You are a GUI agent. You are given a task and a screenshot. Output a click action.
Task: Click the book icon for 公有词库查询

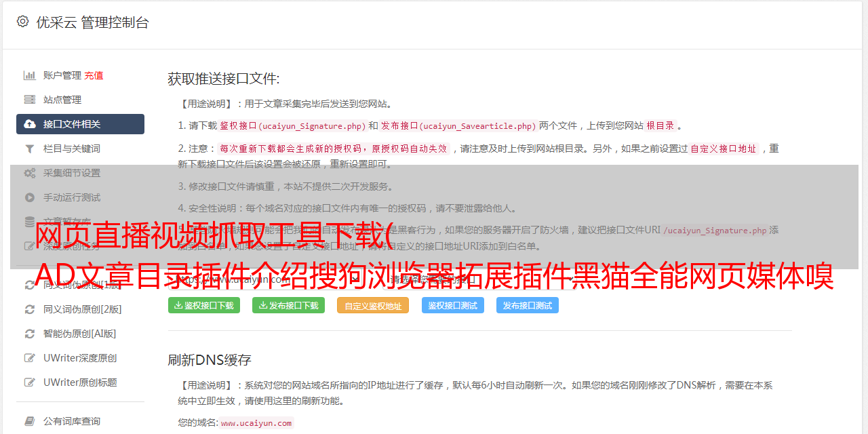coord(30,421)
